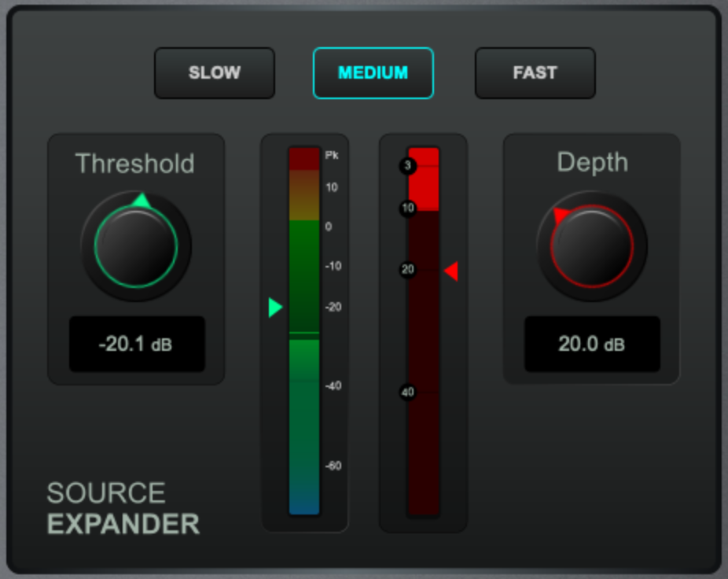Click the 10 marker on the reduction meter
Image resolution: width=728 pixels, height=579 pixels.
tap(407, 208)
